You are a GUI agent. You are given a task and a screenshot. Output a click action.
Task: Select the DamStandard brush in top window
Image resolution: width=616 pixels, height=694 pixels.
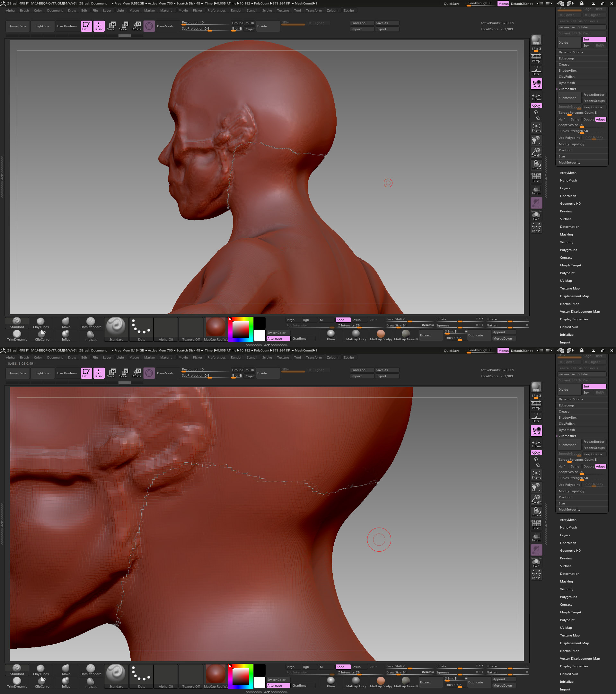pos(91,323)
